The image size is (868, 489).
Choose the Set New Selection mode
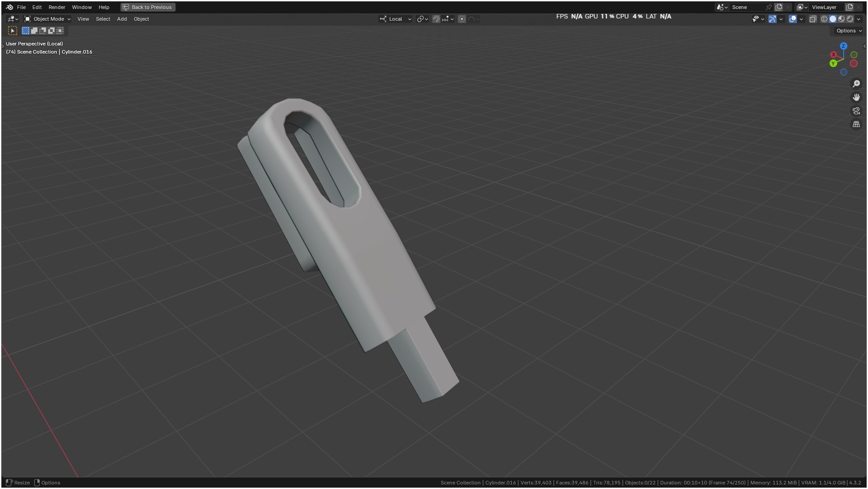click(x=26, y=31)
